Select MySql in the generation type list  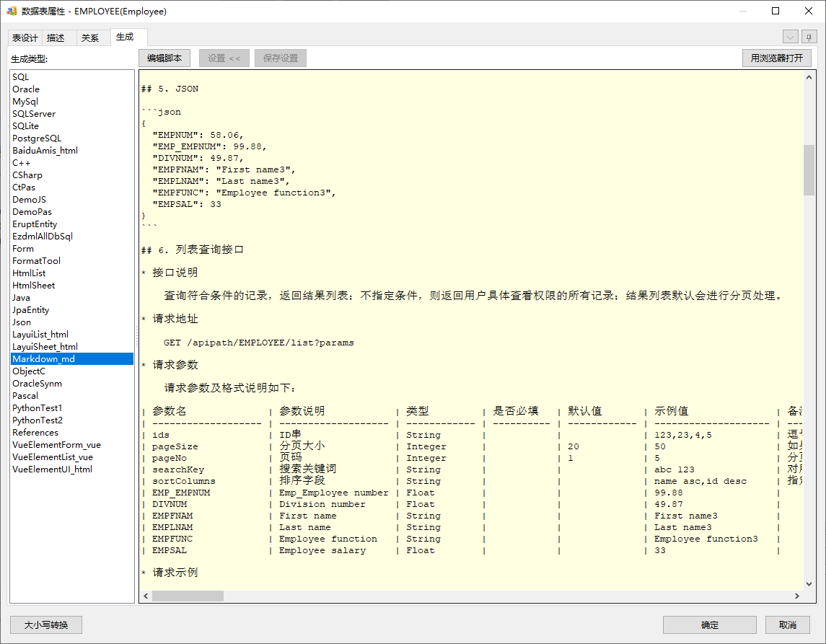coord(25,102)
